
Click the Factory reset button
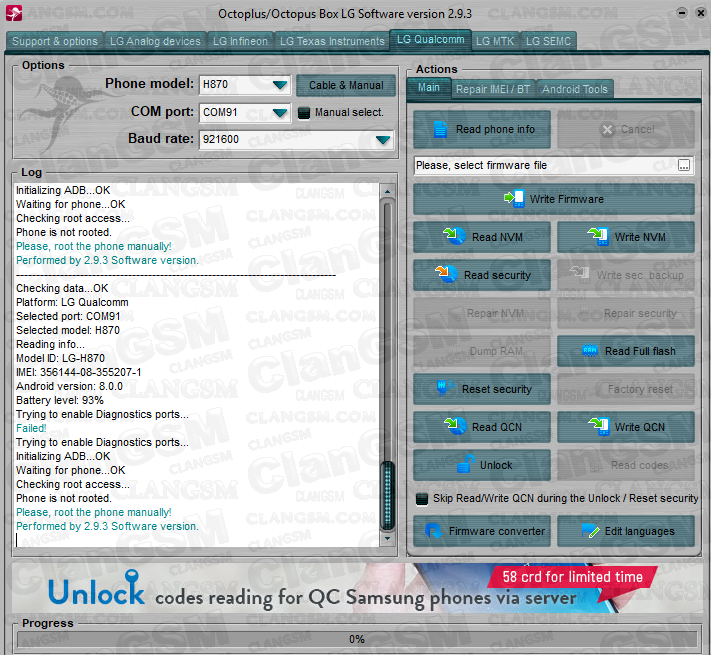click(626, 388)
